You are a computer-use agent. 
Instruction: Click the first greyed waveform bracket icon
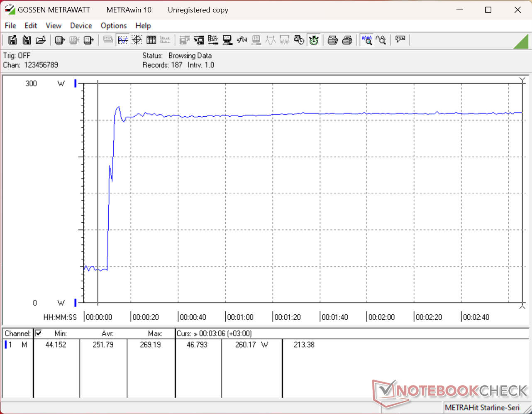pyautogui.click(x=271, y=40)
